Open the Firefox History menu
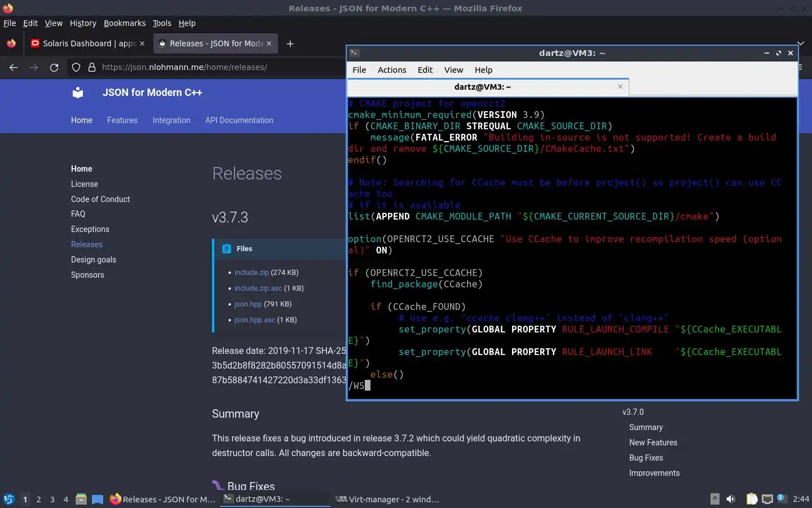Viewport: 812px width, 508px height. (83, 23)
